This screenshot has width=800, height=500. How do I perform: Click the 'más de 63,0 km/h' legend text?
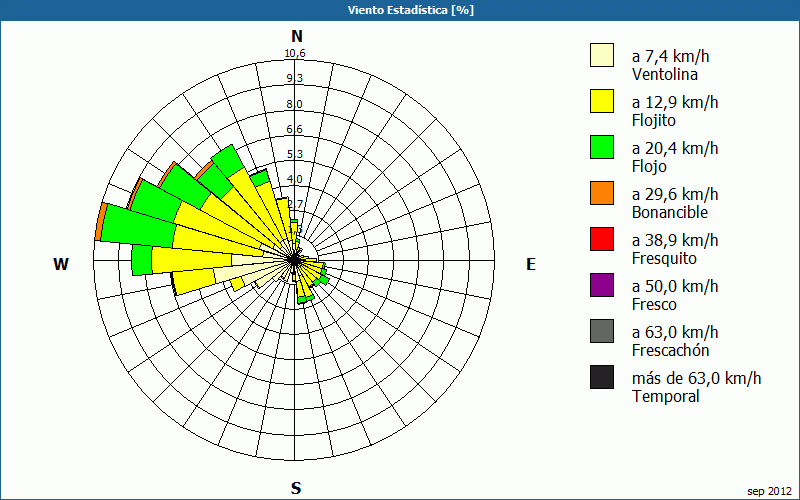pos(696,378)
